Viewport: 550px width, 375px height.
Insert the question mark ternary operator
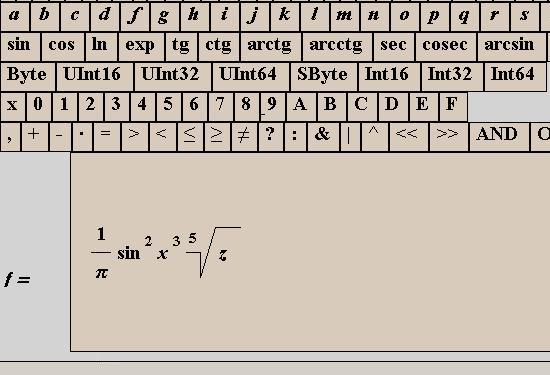coord(271,137)
